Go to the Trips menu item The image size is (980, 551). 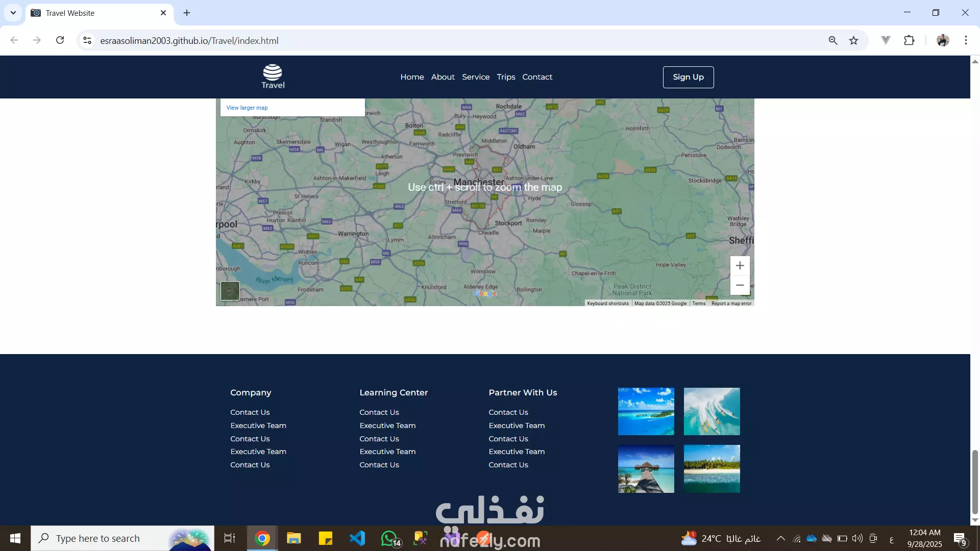(x=506, y=77)
